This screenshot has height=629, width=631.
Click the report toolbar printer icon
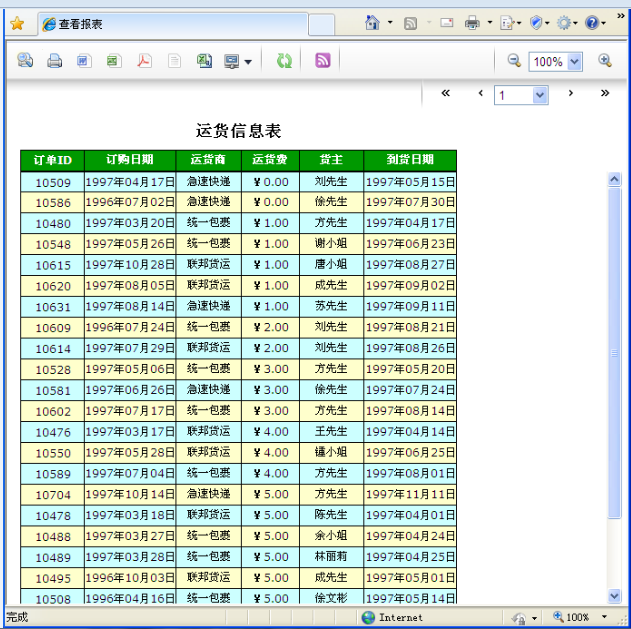54,61
